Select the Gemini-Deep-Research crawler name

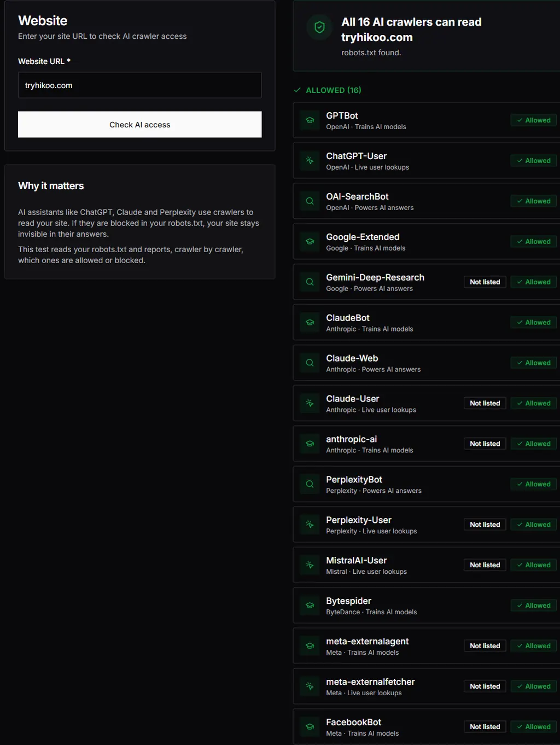point(375,278)
